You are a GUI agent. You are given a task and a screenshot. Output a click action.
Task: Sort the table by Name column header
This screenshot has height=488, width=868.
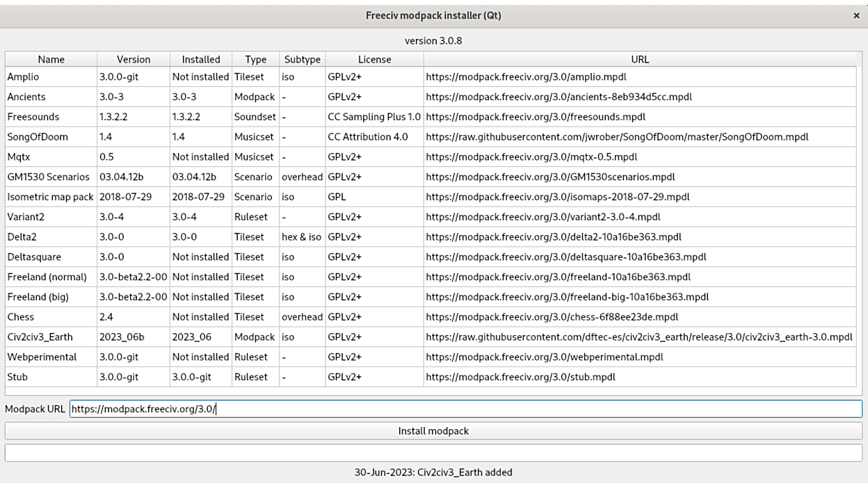51,59
